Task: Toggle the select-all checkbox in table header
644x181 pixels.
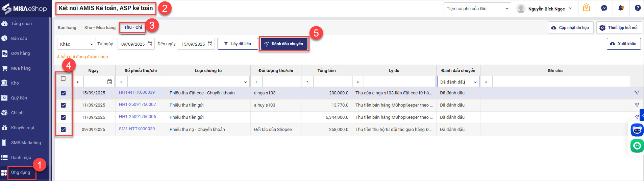Action: (63, 78)
